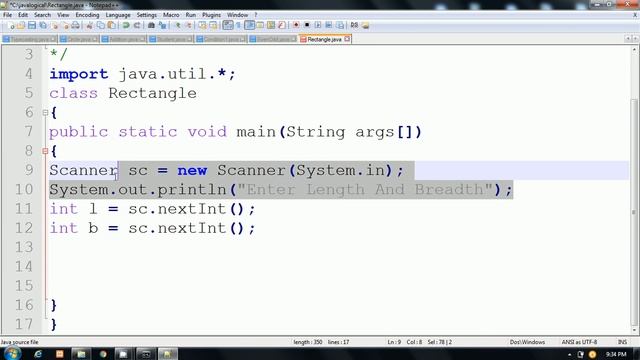Click the vertical scrollbar down arrow
Viewport: 640px width, 360px height.
pyautogui.click(x=634, y=330)
